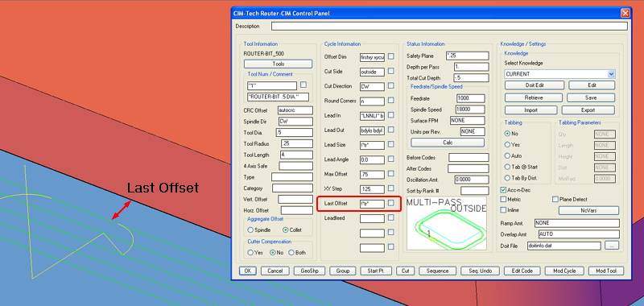This screenshot has height=306, width=644.
Task: Click the Mod Cycle button
Action: tap(563, 271)
